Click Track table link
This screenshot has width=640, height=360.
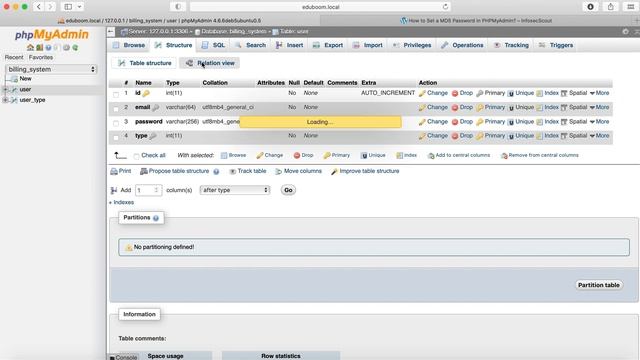(248, 171)
